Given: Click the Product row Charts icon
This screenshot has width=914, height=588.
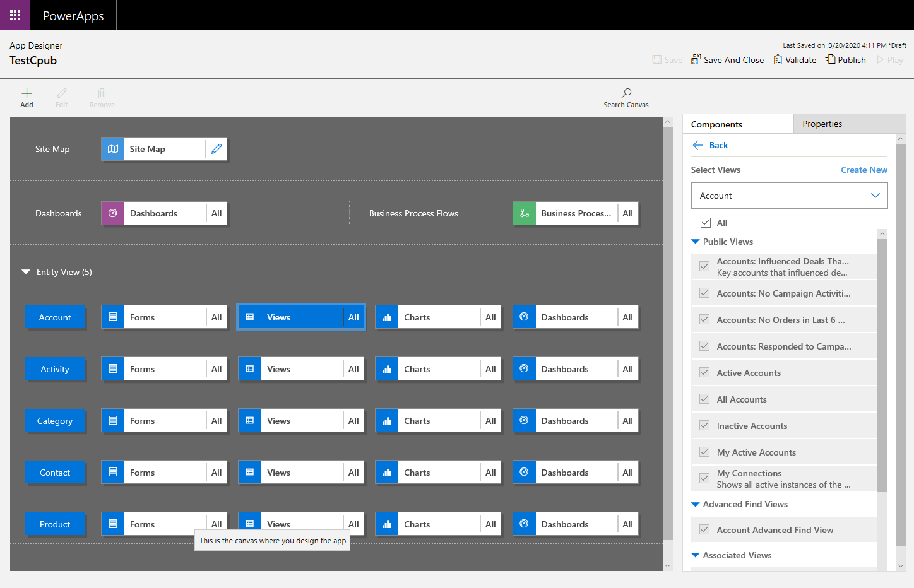Looking at the screenshot, I should pyautogui.click(x=387, y=524).
